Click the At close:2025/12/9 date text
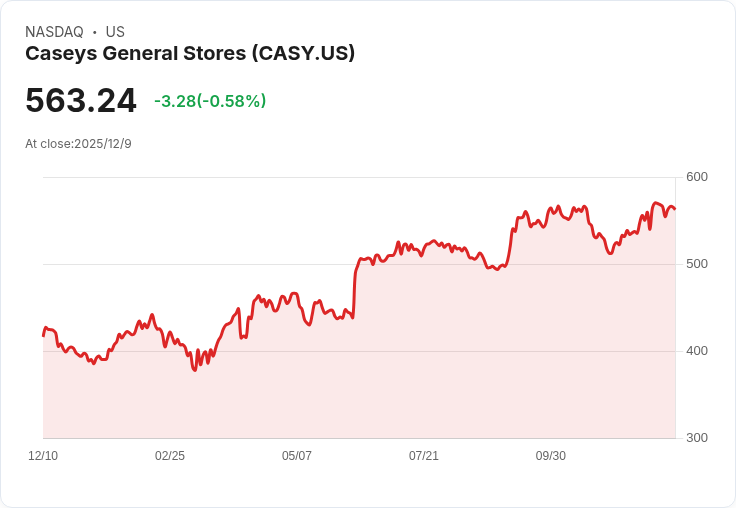Image resolution: width=736 pixels, height=508 pixels. pos(78,144)
